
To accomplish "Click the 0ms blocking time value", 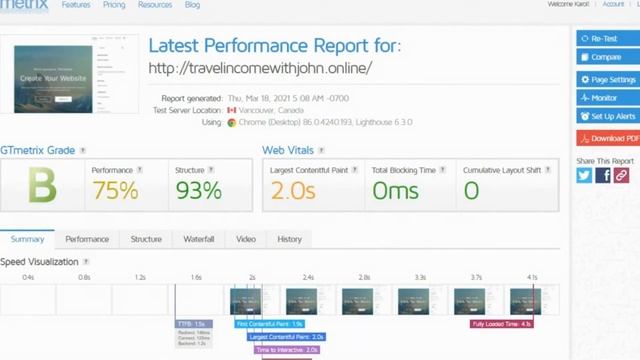I will pos(396,191).
